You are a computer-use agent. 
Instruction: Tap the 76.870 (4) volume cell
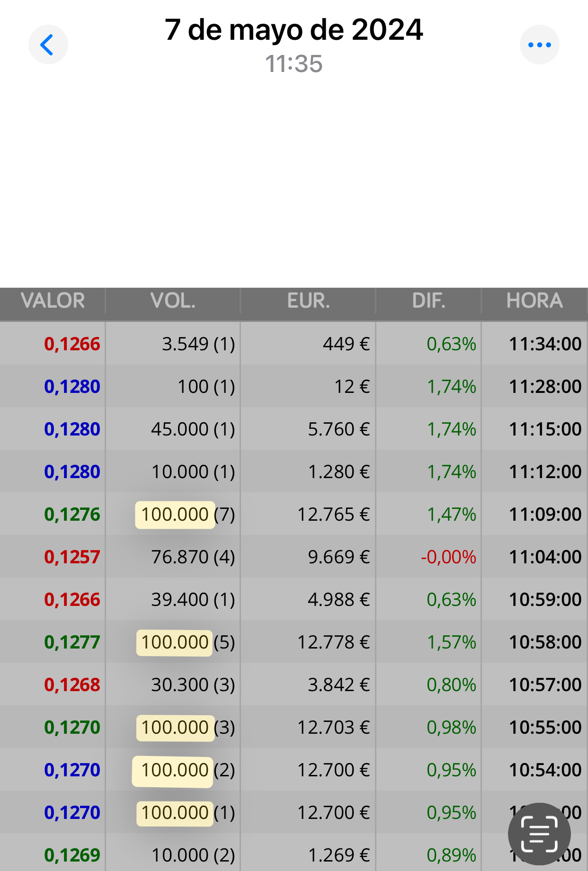point(193,557)
